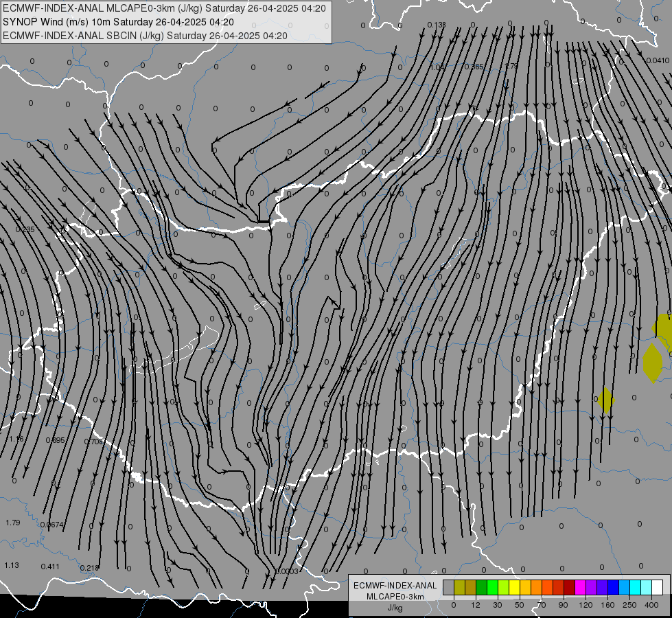Click the small olive diamond CAPE patch
This screenshot has width=672, height=618.
(x=605, y=400)
